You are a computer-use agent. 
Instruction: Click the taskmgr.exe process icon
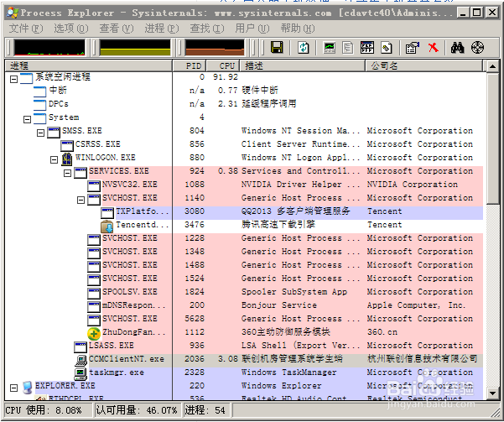pyautogui.click(x=81, y=373)
